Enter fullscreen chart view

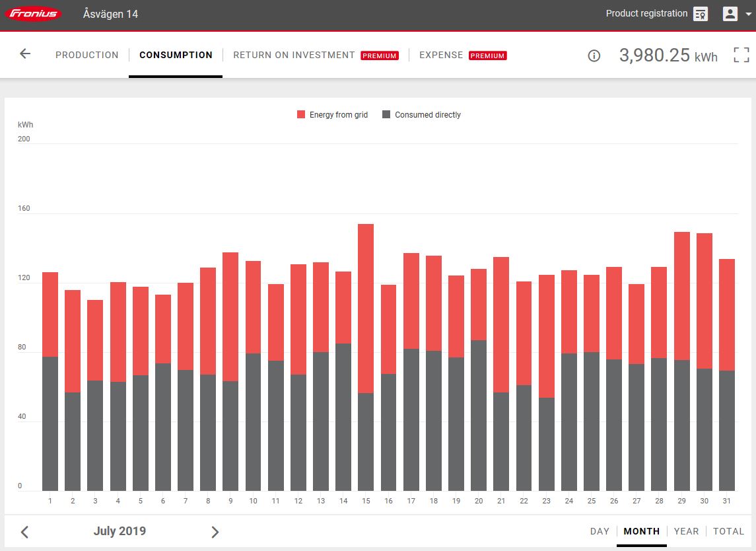point(741,55)
